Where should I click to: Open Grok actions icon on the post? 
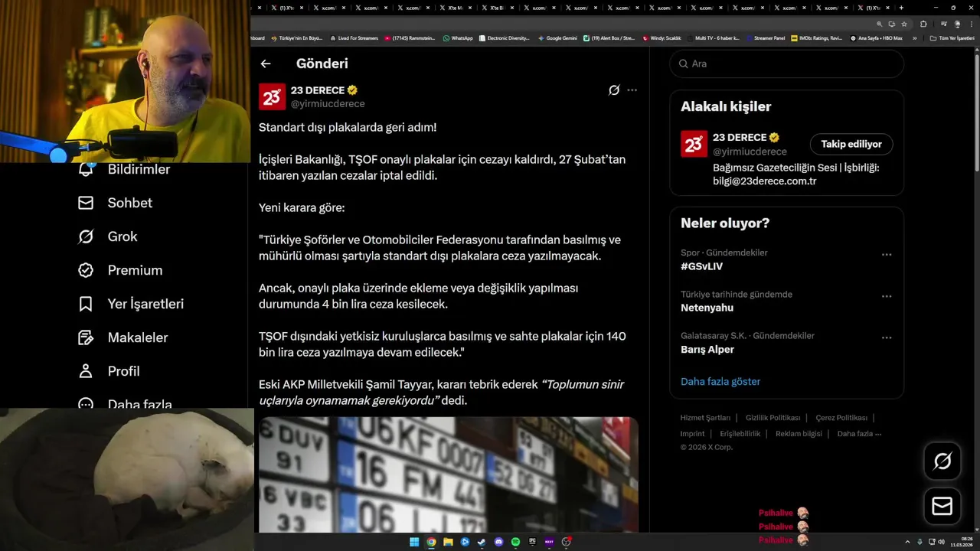click(x=614, y=90)
